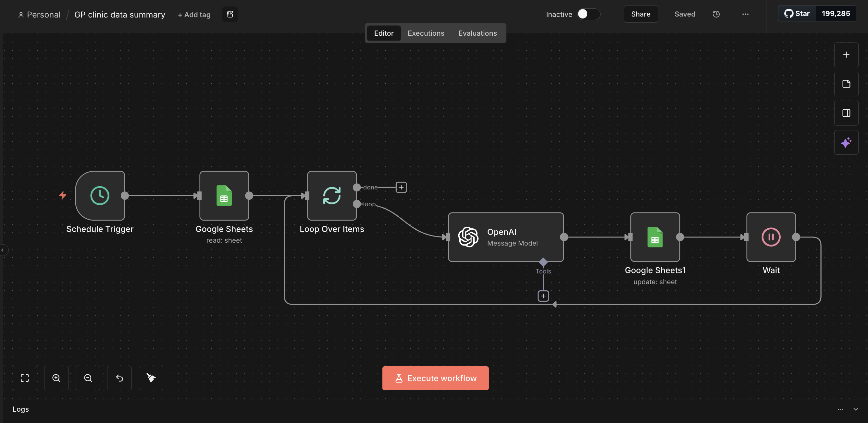Undo the last canvas change

tap(120, 378)
